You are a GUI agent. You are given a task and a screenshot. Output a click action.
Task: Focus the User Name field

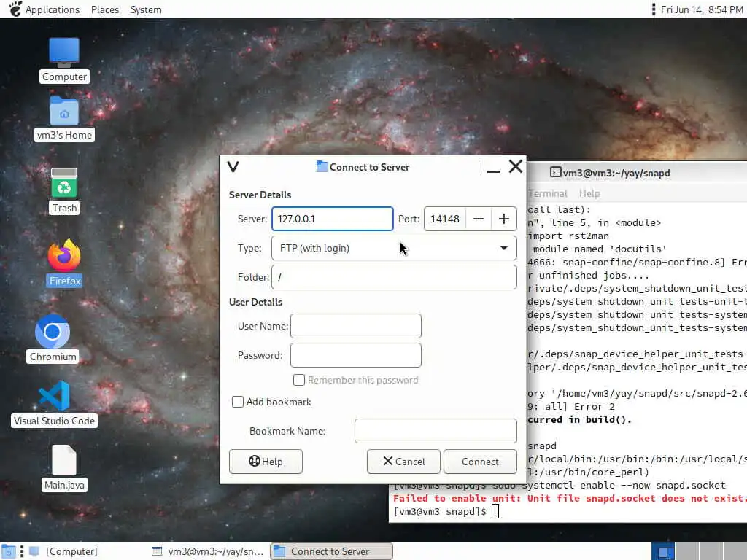(x=356, y=326)
